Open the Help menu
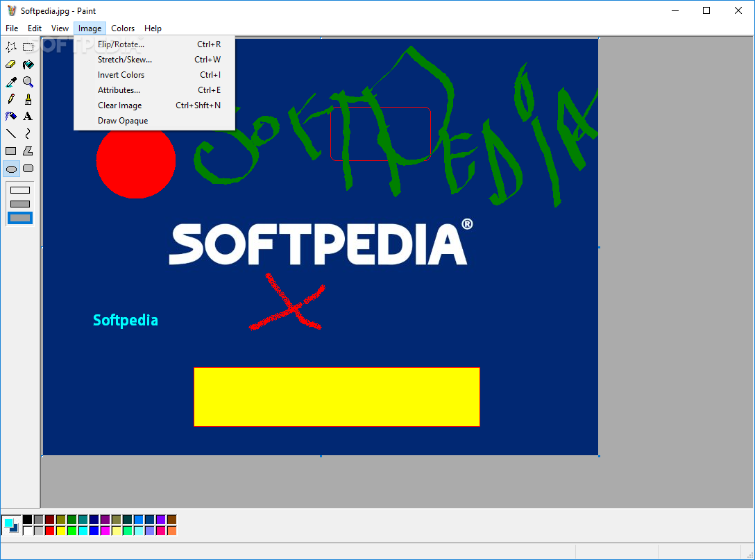Image resolution: width=755 pixels, height=560 pixels. [x=153, y=28]
